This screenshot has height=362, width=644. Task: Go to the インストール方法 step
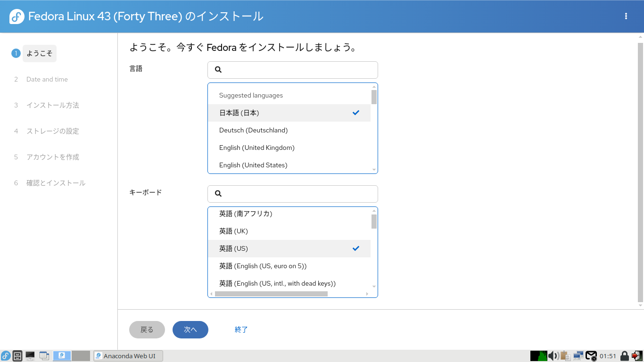53,105
